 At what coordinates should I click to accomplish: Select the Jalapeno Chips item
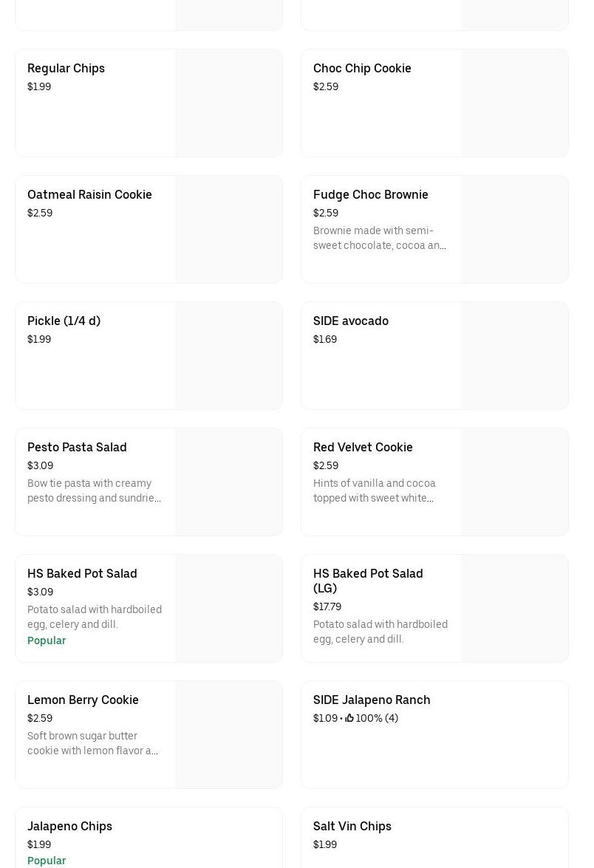(x=69, y=826)
